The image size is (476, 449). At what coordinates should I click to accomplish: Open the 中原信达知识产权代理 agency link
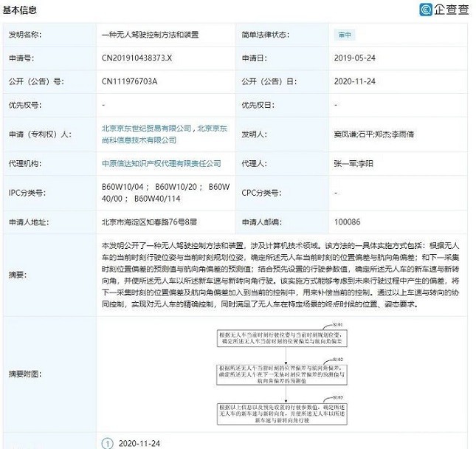point(162,163)
